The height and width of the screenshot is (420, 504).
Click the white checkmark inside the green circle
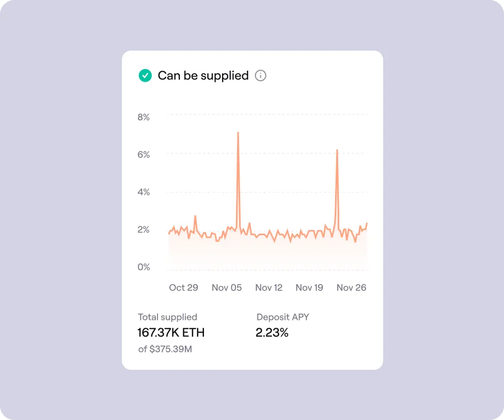(x=144, y=75)
